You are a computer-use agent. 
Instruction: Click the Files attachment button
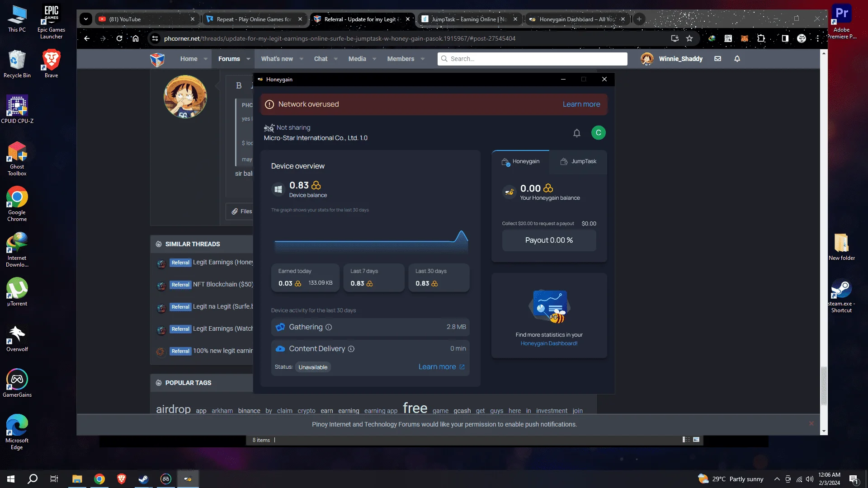point(242,211)
